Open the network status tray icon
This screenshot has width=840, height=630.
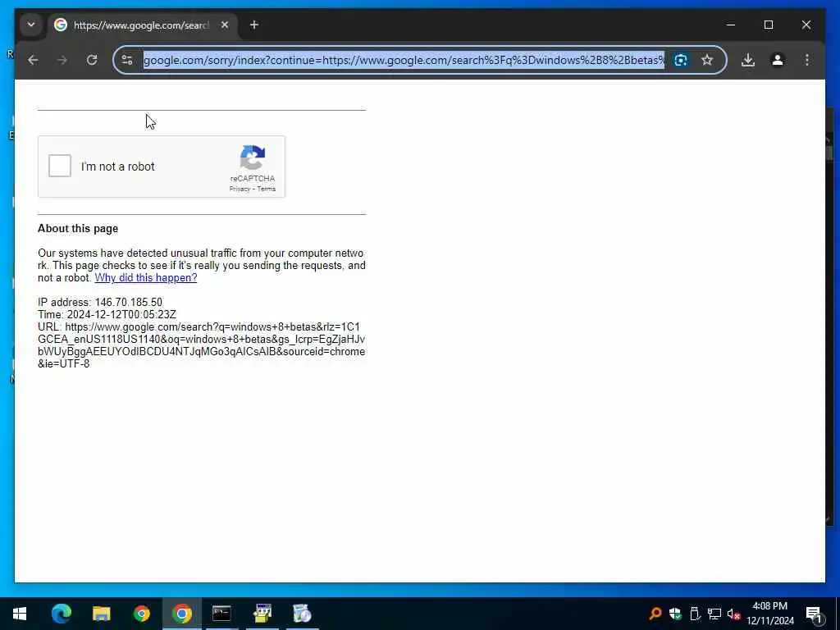tap(714, 614)
